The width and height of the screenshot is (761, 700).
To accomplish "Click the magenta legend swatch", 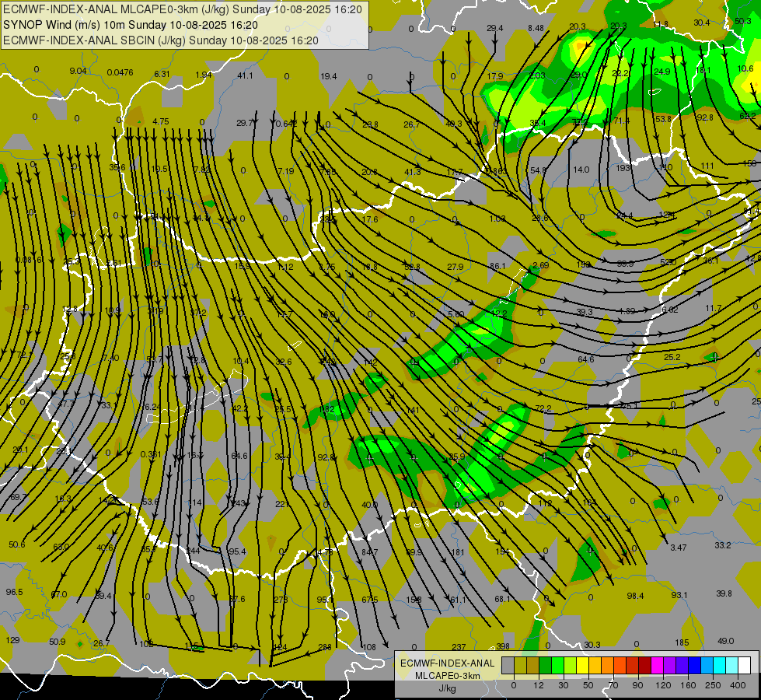I will pyautogui.click(x=658, y=666).
